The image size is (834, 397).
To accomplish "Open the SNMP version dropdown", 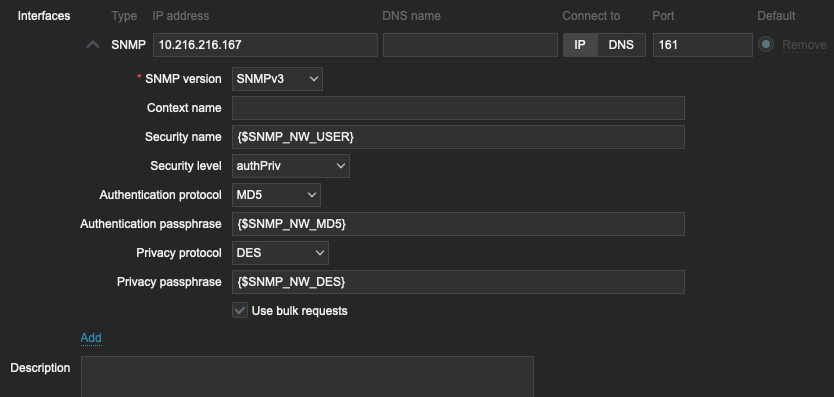I will (277, 79).
